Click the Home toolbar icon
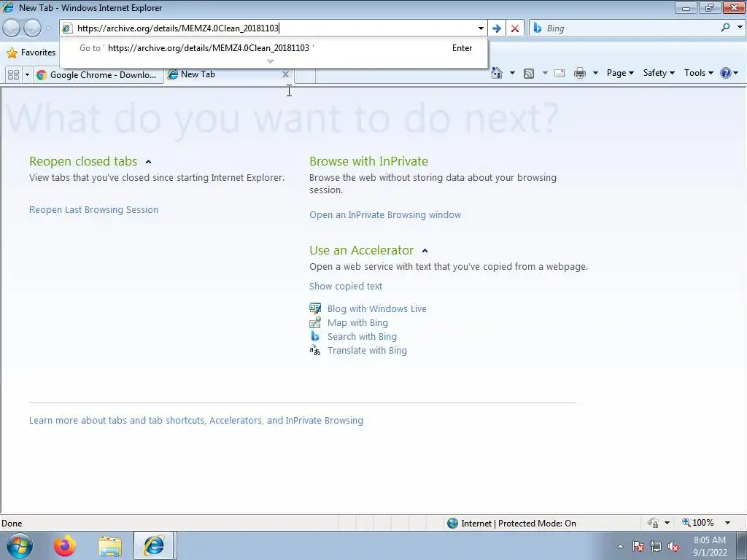Image resolution: width=747 pixels, height=560 pixels. tap(496, 73)
